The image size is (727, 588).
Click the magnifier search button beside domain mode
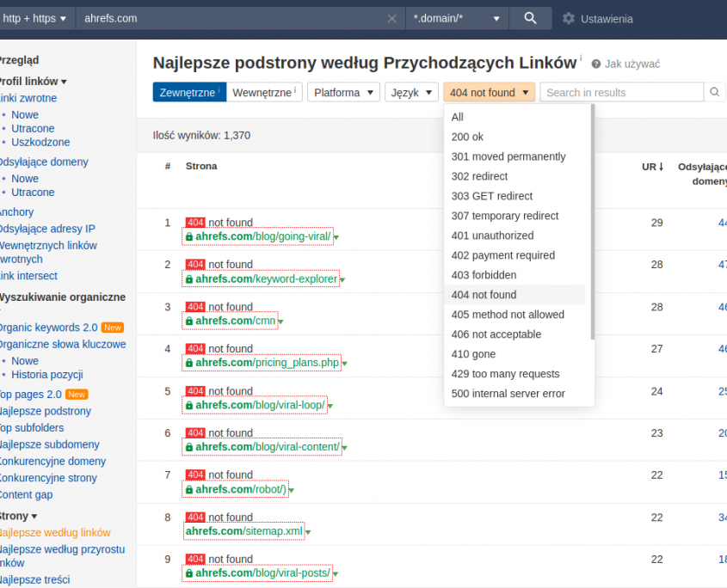click(531, 19)
